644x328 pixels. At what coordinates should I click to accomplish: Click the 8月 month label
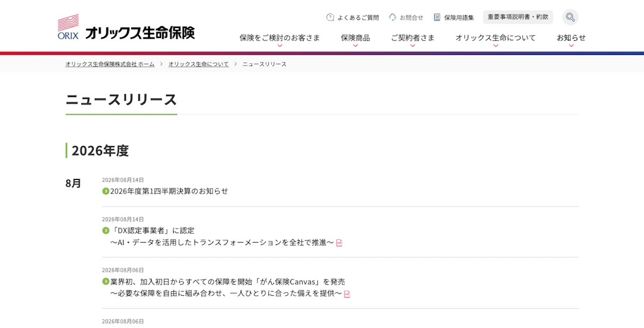click(x=74, y=183)
